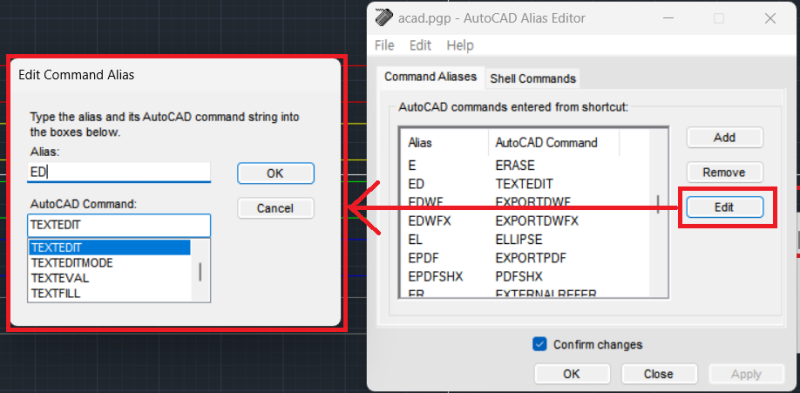Click the alias list vertical scrollbar
This screenshot has width=800, height=393.
659,213
